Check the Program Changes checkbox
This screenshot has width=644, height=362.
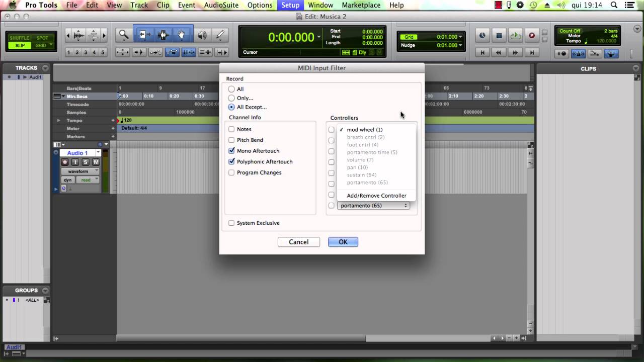[231, 172]
